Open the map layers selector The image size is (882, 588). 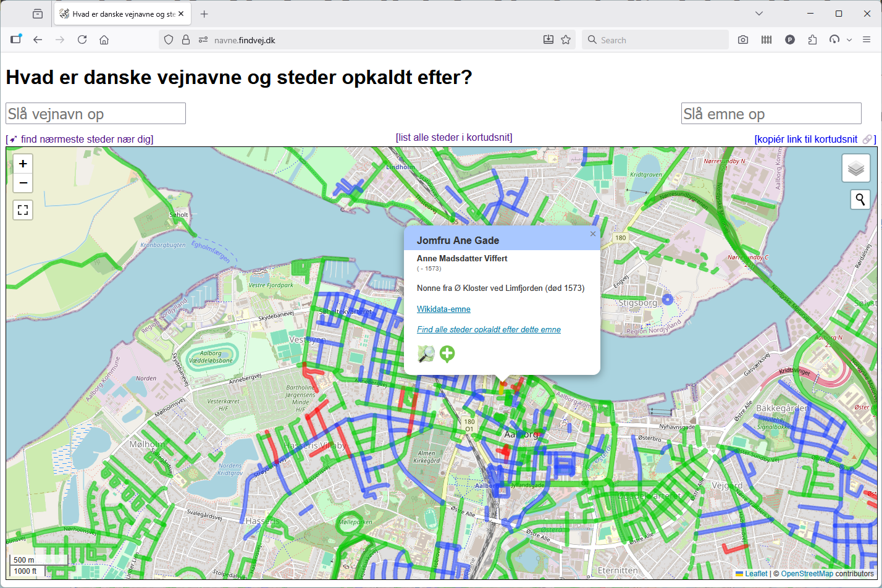(x=855, y=169)
